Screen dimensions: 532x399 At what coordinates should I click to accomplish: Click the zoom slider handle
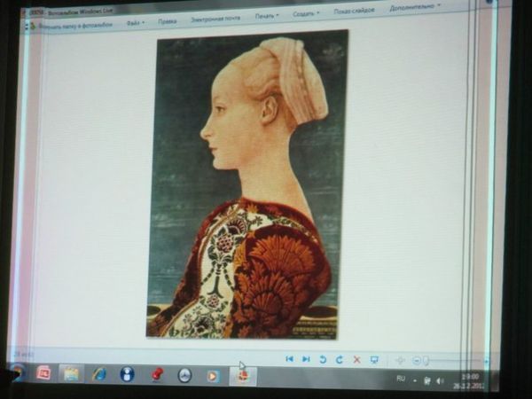coord(426,360)
